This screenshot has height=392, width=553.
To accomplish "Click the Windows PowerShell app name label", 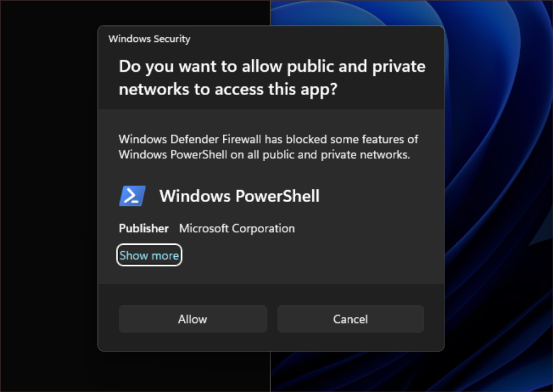I will [239, 196].
